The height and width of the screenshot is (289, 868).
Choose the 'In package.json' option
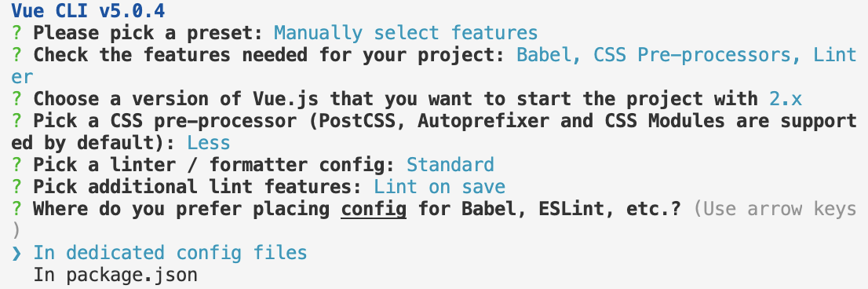pos(115,275)
